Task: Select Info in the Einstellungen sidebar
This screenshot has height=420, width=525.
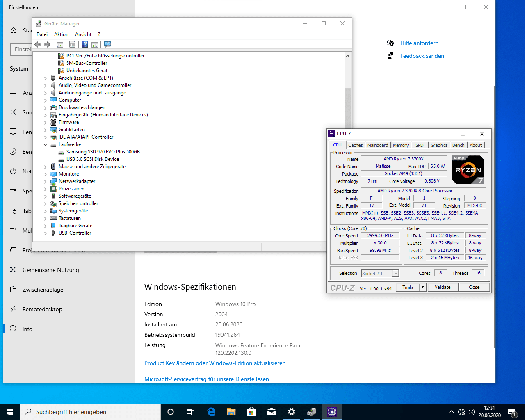Action: click(x=69, y=329)
